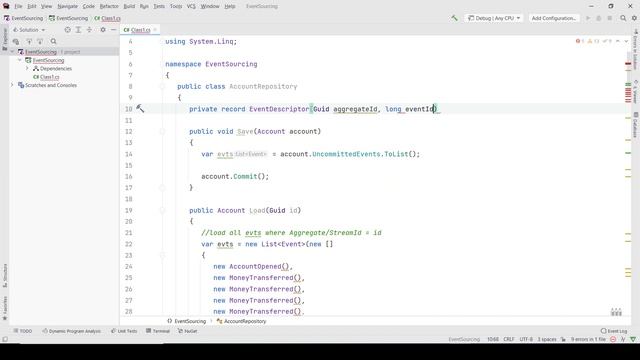The width and height of the screenshot is (640, 360).
Task: Toggle Errors in Solution right side tab
Action: [636, 49]
